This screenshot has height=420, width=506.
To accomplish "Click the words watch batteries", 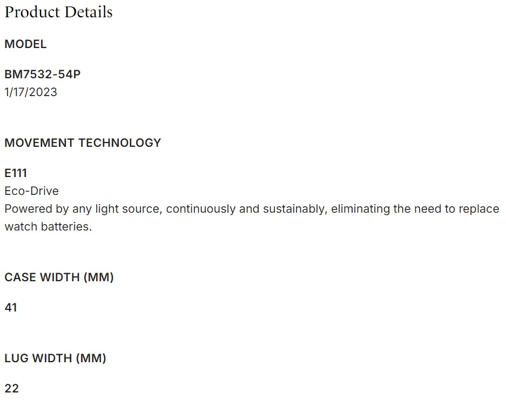I will pos(48,227).
